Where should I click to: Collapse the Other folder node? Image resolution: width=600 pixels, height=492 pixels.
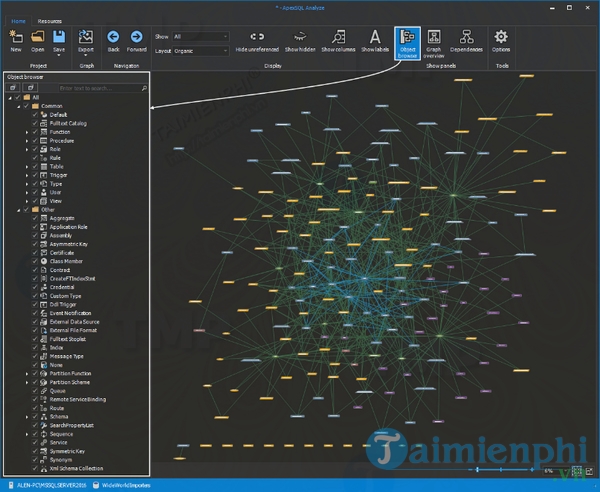coord(18,210)
